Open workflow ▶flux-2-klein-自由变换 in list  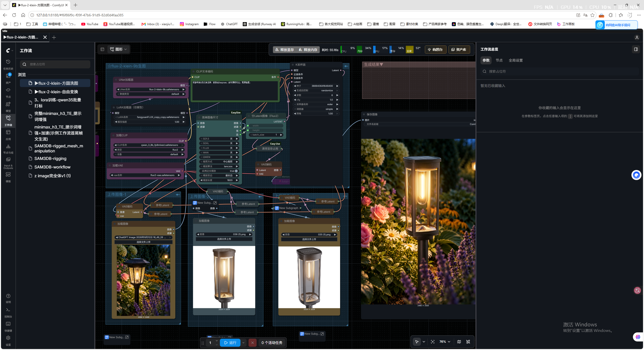[x=55, y=92]
